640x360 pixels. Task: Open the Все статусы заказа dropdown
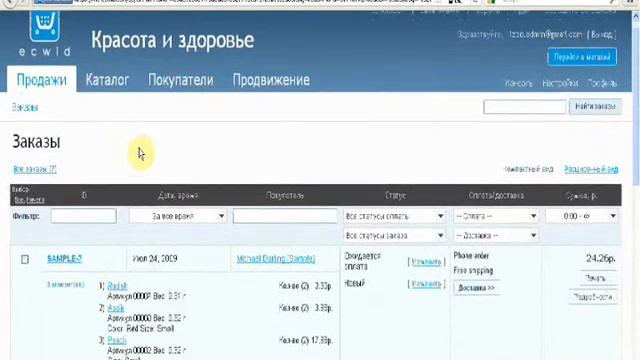point(394,236)
